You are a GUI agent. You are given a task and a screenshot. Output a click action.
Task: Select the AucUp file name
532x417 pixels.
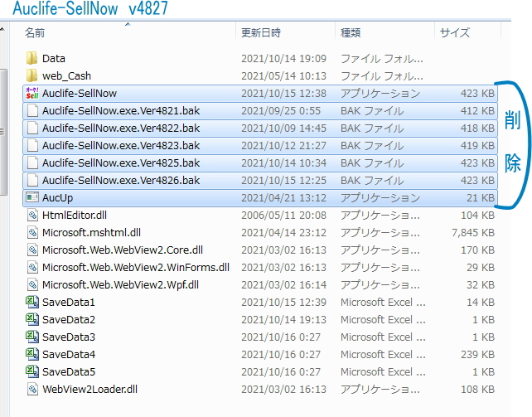[57, 198]
